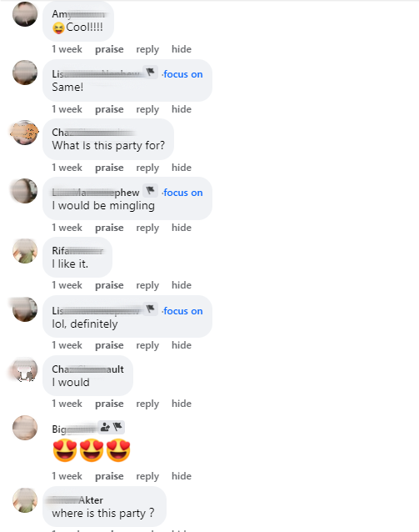Screen dimensions: 419x532
Task: Open avatar of 'where is this party ?' commenter
Action: [25, 500]
